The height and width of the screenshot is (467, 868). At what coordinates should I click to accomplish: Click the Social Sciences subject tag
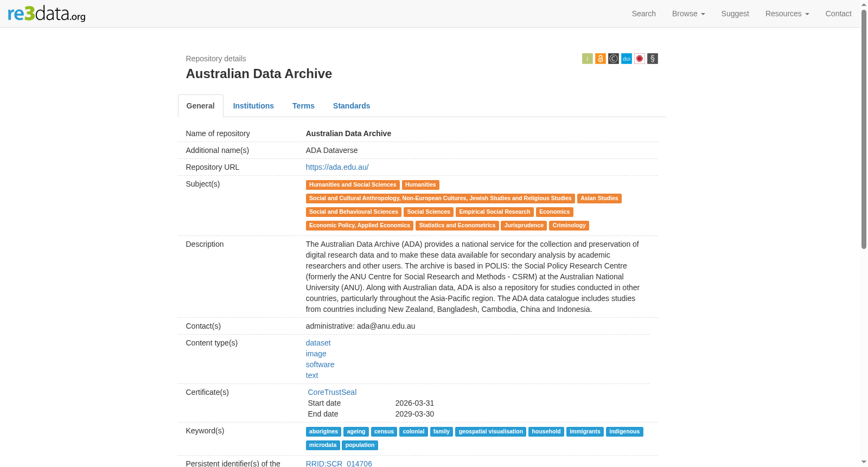pyautogui.click(x=429, y=212)
